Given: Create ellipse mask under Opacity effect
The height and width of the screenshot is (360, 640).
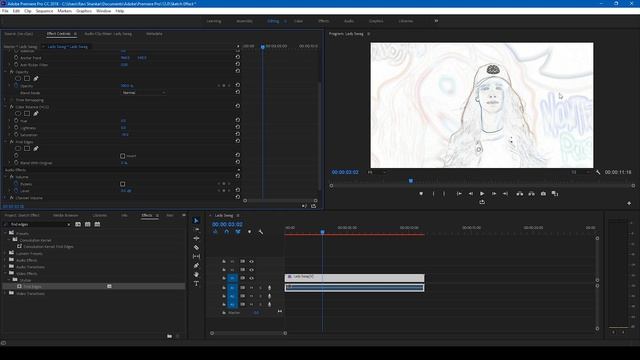Looking at the screenshot, I should pos(18,78).
